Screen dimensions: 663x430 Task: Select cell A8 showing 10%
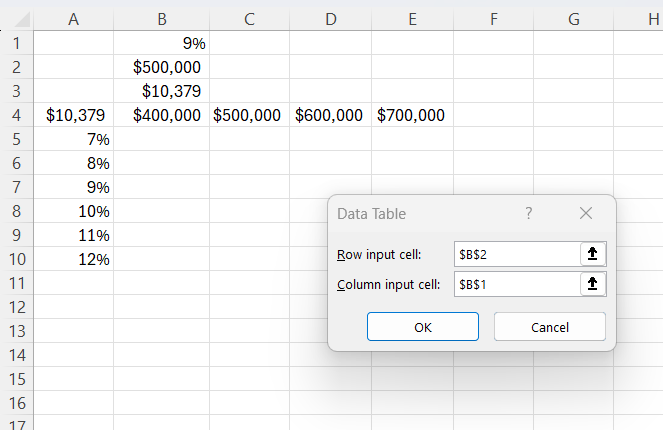tap(74, 211)
